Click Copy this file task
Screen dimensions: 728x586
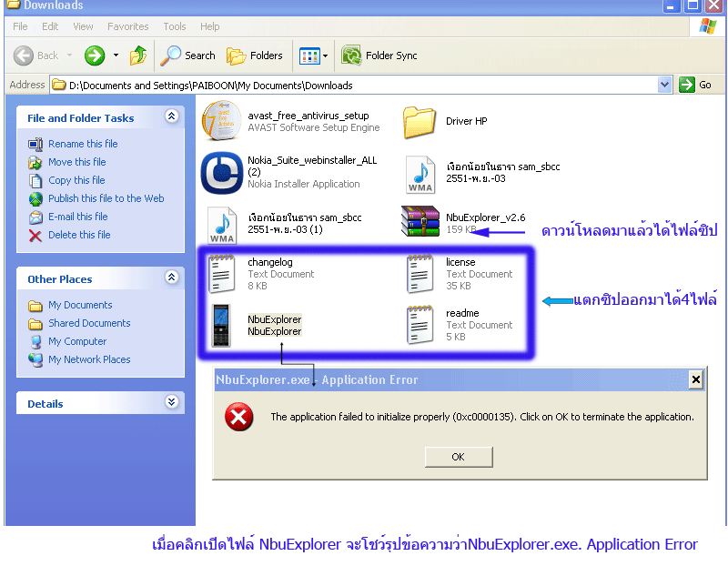coord(76,180)
